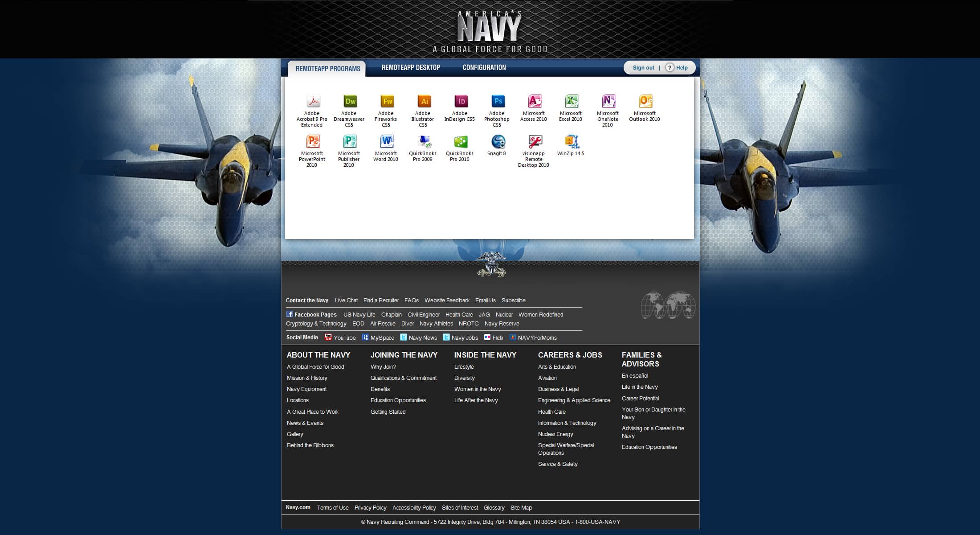Screen dimensions: 980x535
Task: Open Women in the Navy page
Action: pos(478,389)
